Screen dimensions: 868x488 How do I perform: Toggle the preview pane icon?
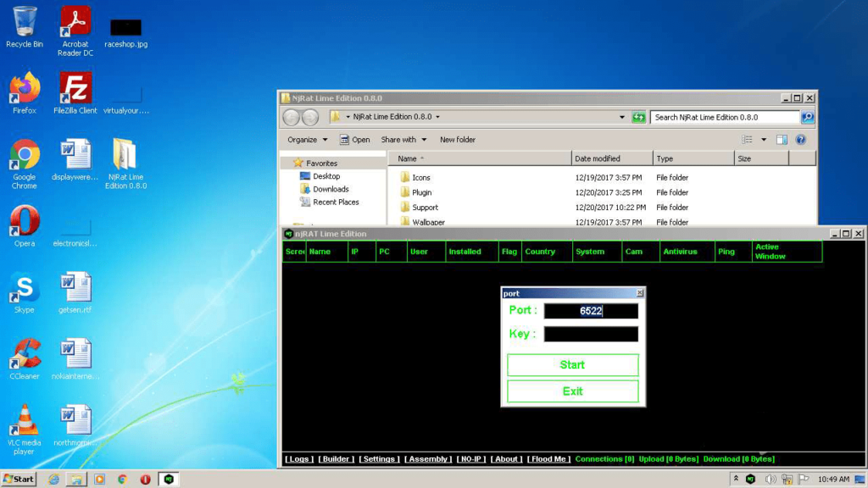click(x=782, y=140)
